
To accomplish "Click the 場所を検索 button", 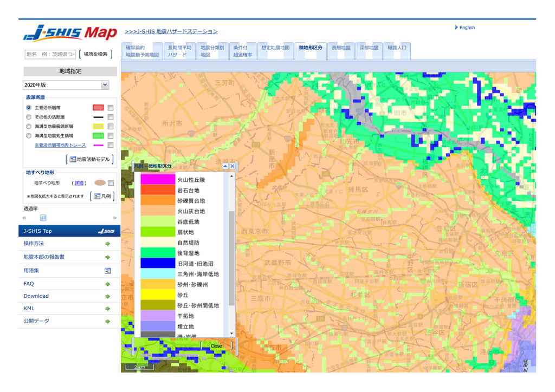I will click(x=95, y=54).
